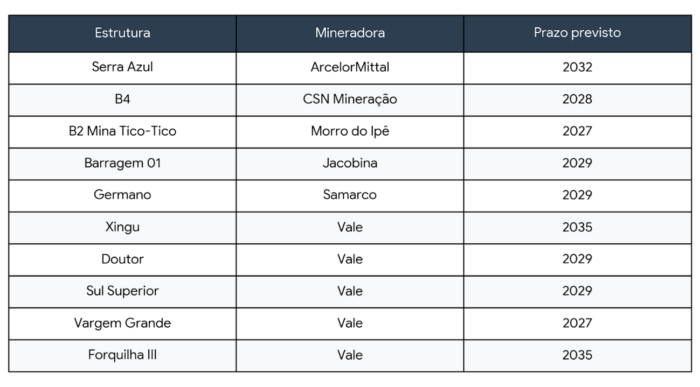Select the ArcelorMittal cell
The height and width of the screenshot is (387, 700).
coord(350,68)
